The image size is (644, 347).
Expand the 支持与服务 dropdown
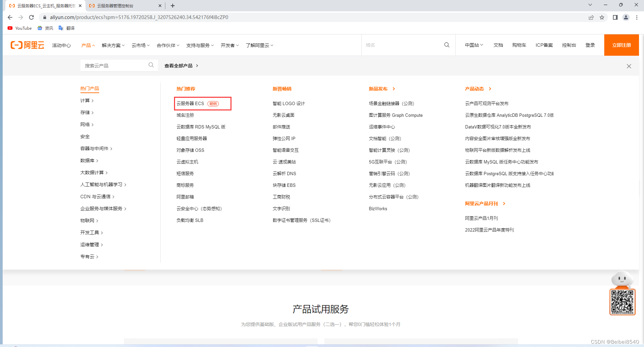pos(200,45)
